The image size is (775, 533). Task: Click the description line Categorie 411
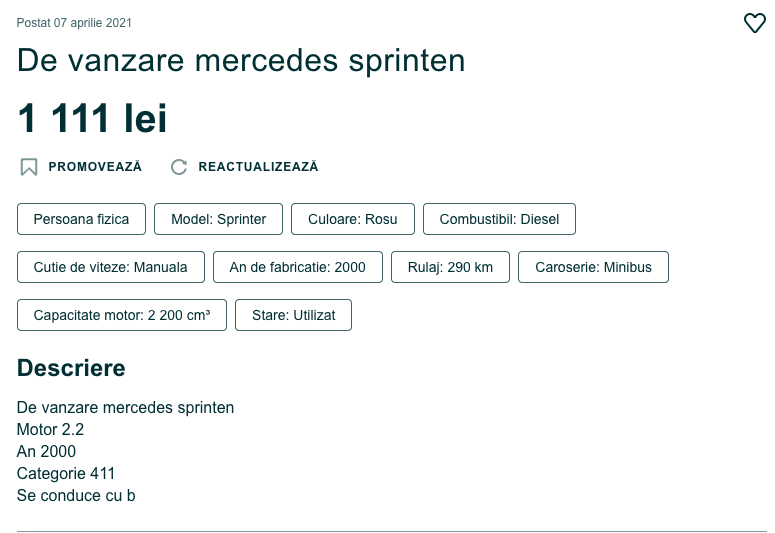pos(66,473)
